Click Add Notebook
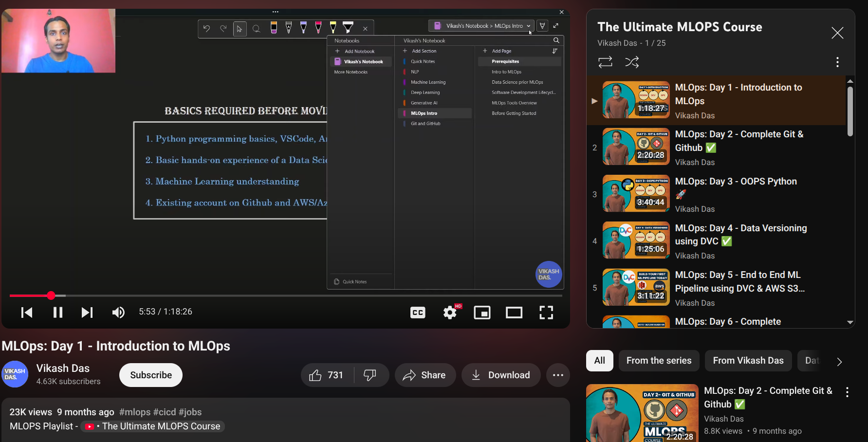The height and width of the screenshot is (442, 868). pyautogui.click(x=355, y=51)
